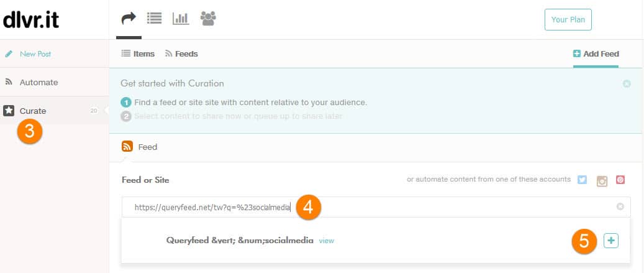Select the Pinterest account icon

tap(620, 180)
